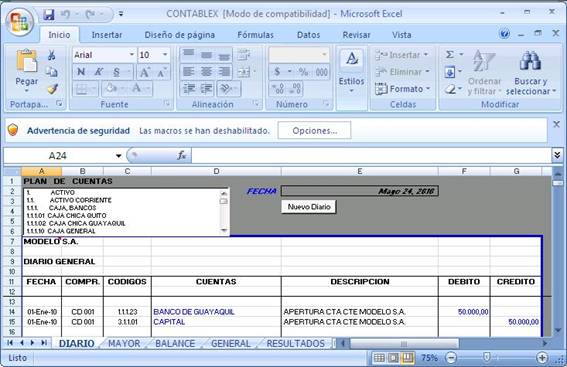The width and height of the screenshot is (567, 367).
Task: Switch to the Datos ribbon tab
Action: click(x=308, y=35)
